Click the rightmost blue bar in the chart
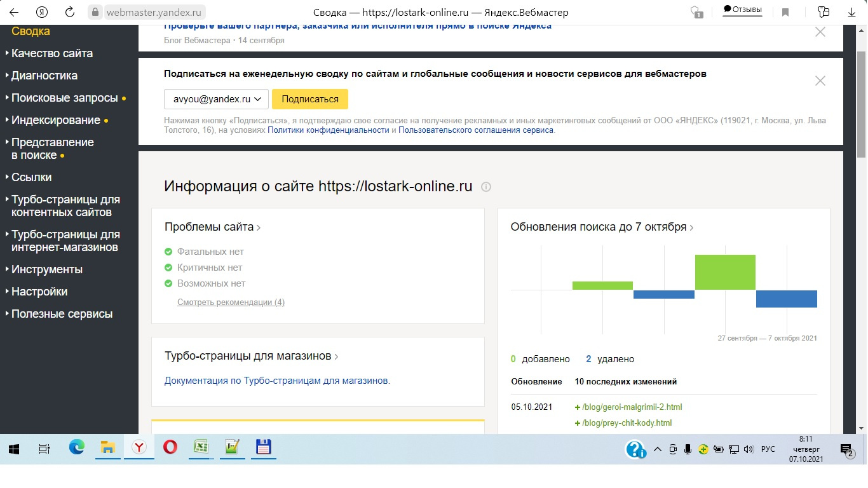Screen dimensions: 868x488 click(787, 299)
